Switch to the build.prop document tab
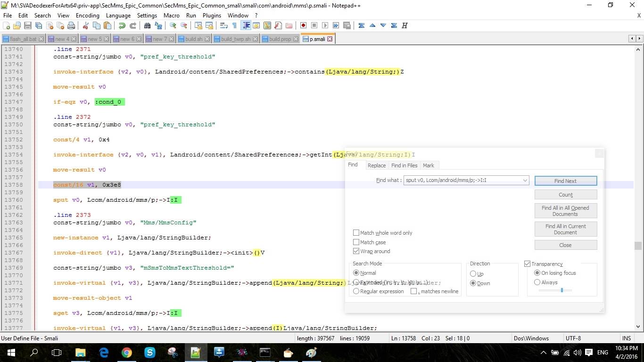This screenshot has width=644, height=362. point(280,39)
